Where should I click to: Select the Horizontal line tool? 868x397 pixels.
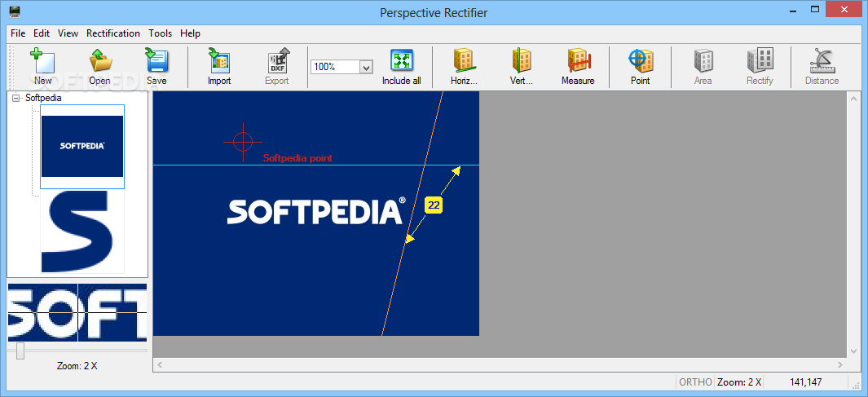(464, 67)
